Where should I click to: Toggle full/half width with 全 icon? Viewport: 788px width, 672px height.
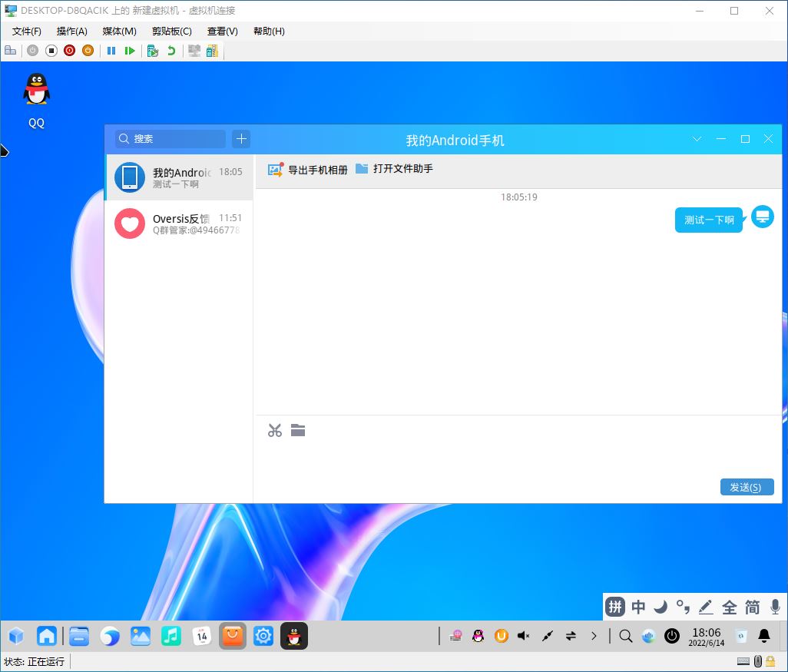(728, 607)
